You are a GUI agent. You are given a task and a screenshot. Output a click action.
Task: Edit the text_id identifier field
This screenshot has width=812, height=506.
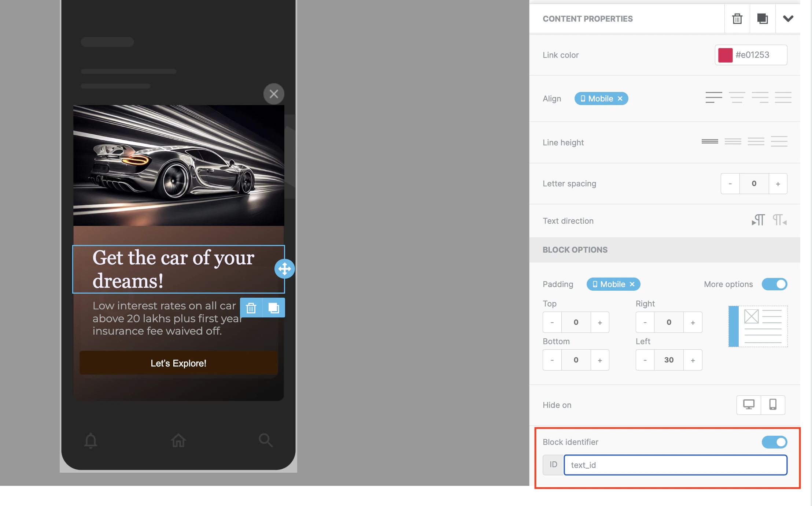tap(675, 465)
